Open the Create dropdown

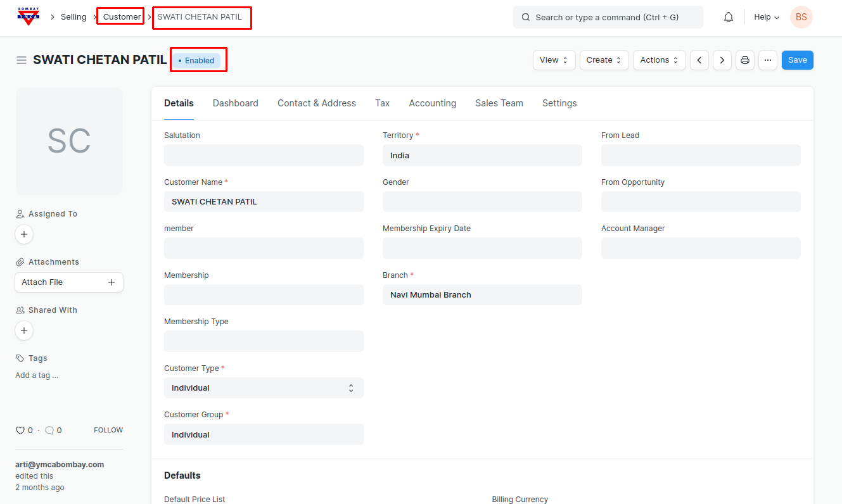(604, 60)
